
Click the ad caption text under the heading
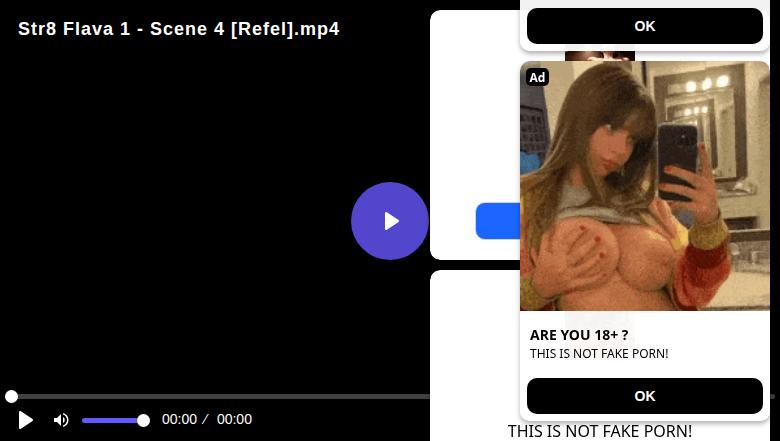599,353
